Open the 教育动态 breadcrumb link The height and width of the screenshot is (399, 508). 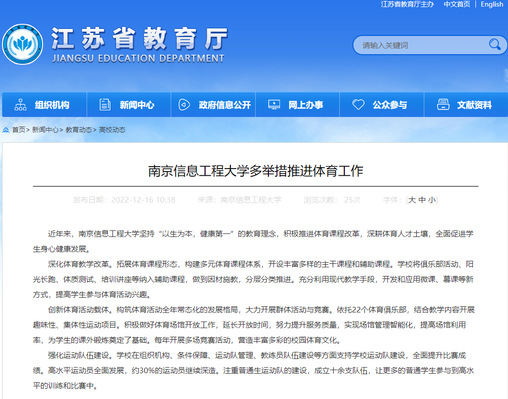pos(78,130)
